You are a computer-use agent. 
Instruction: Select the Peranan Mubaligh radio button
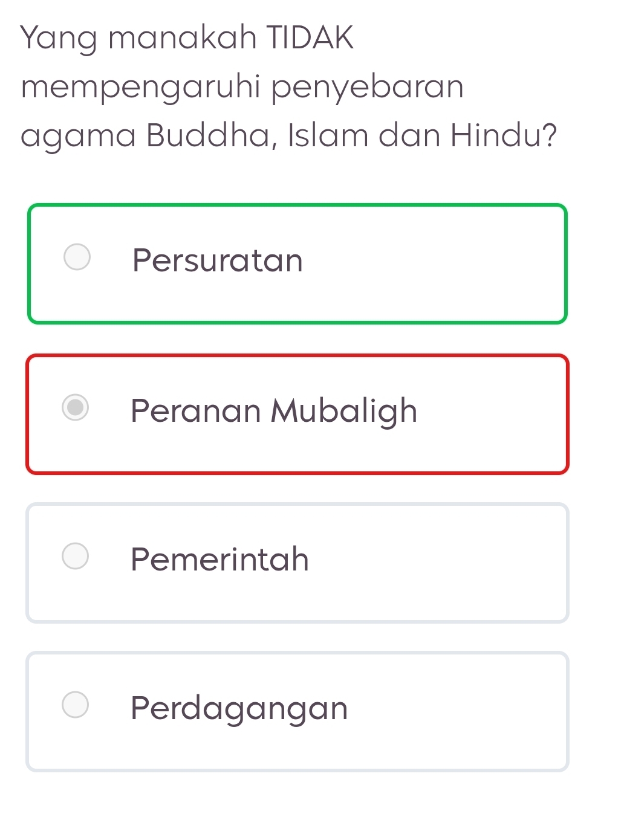click(x=76, y=407)
